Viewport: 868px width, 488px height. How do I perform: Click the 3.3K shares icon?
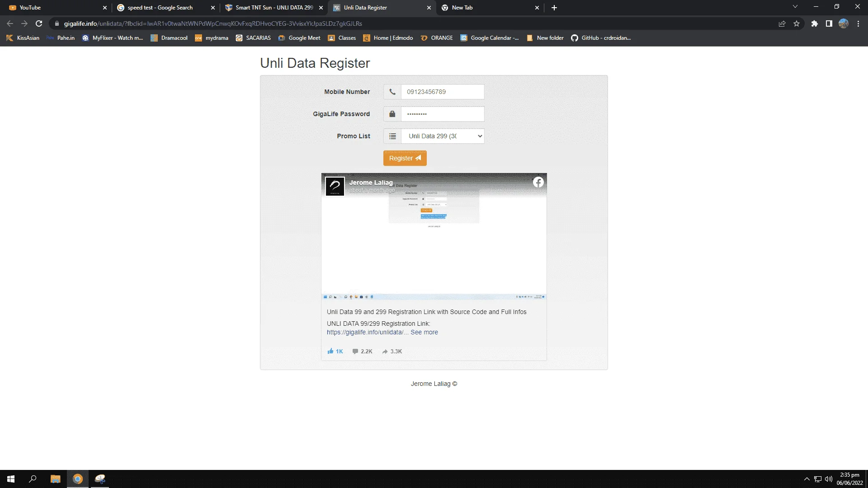(x=385, y=351)
